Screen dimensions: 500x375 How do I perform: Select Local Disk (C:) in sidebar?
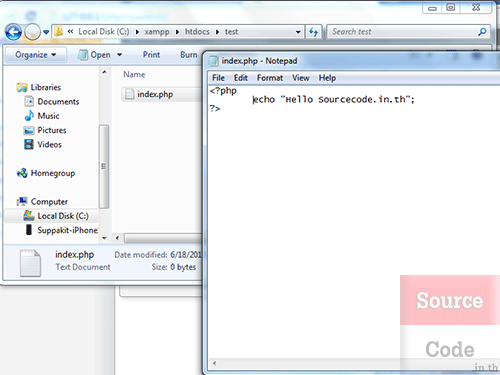56,216
